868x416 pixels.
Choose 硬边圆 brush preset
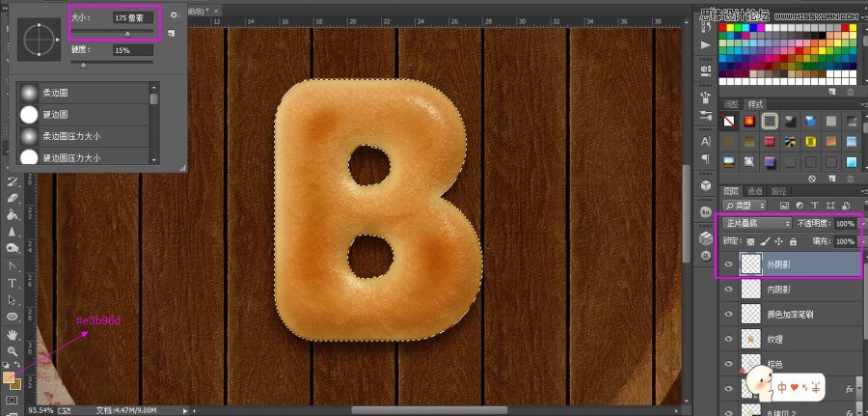click(x=83, y=115)
